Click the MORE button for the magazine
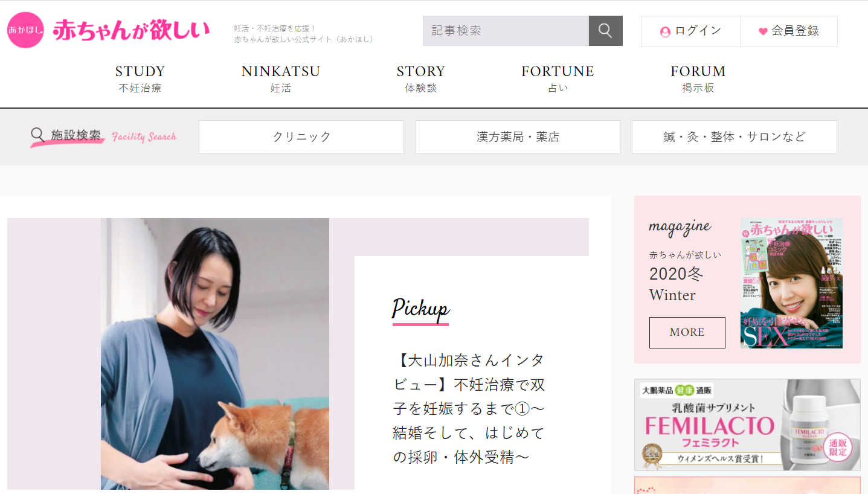The width and height of the screenshot is (868, 494). tap(687, 333)
